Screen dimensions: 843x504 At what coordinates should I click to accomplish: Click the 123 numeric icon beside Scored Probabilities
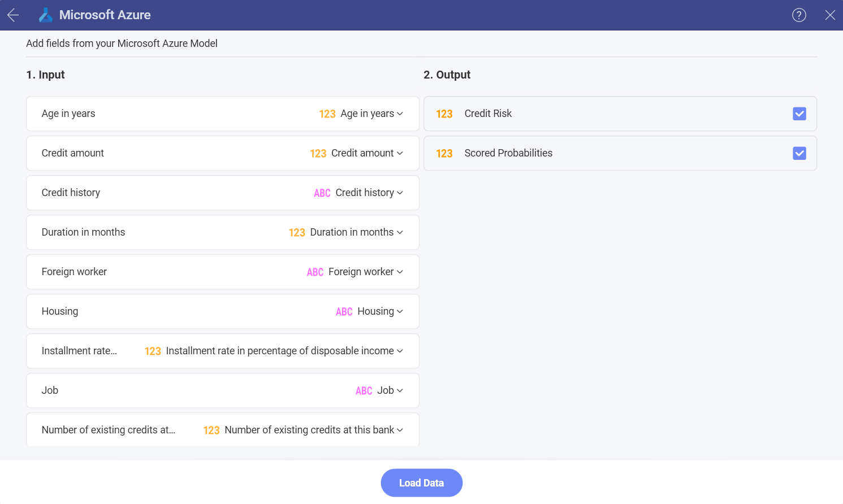[x=444, y=154]
